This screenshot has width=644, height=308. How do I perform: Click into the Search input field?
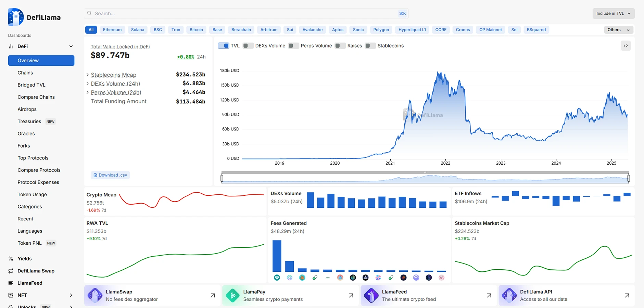(x=246, y=13)
